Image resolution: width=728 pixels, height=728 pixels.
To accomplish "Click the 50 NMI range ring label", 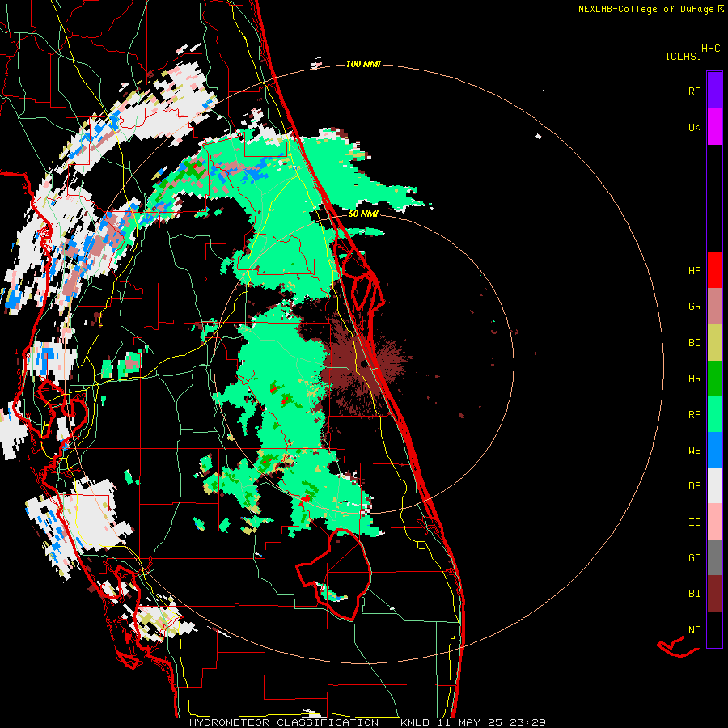I will [x=363, y=214].
